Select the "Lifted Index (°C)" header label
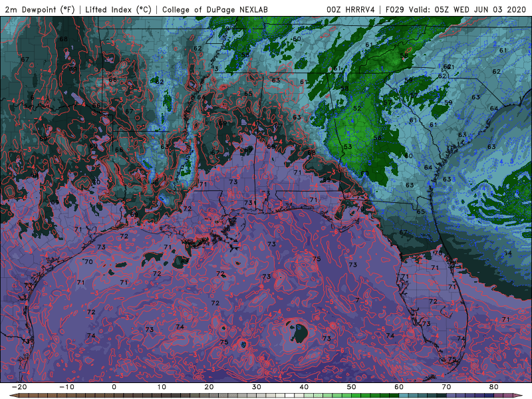Image resolution: width=532 pixels, height=399 pixels. 118,9
